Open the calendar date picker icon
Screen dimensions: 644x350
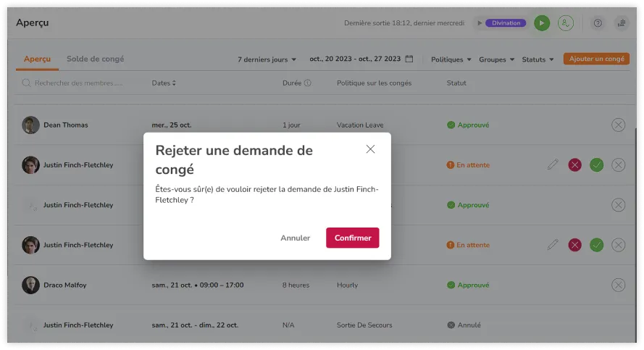(409, 59)
